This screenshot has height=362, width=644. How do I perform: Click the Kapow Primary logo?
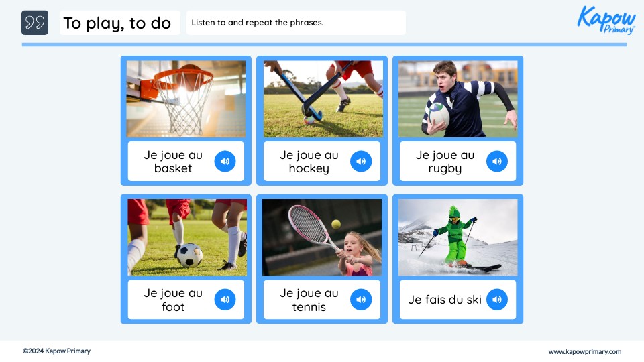(x=606, y=19)
